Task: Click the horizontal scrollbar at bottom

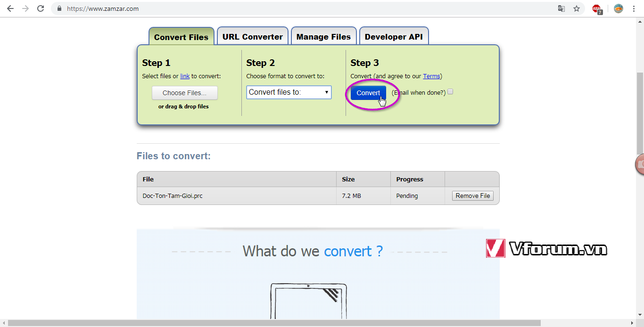Action: 274,323
